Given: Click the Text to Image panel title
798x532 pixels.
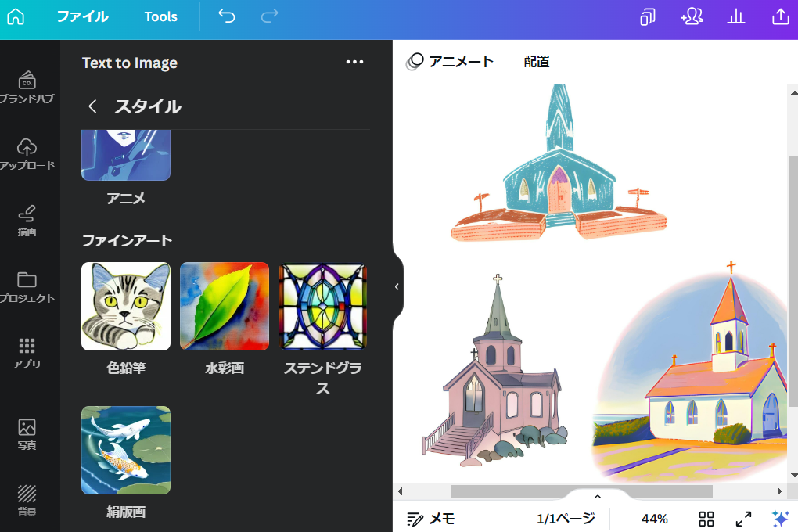Looking at the screenshot, I should [130, 63].
